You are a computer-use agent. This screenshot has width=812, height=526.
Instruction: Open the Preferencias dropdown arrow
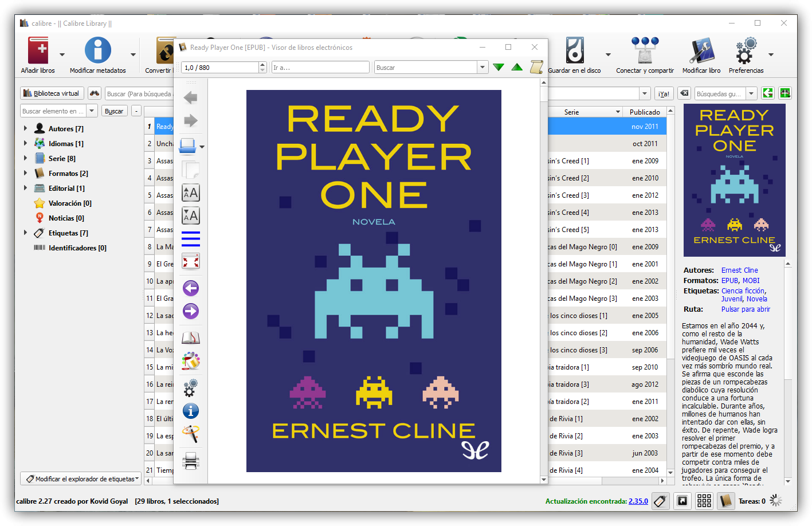click(771, 55)
